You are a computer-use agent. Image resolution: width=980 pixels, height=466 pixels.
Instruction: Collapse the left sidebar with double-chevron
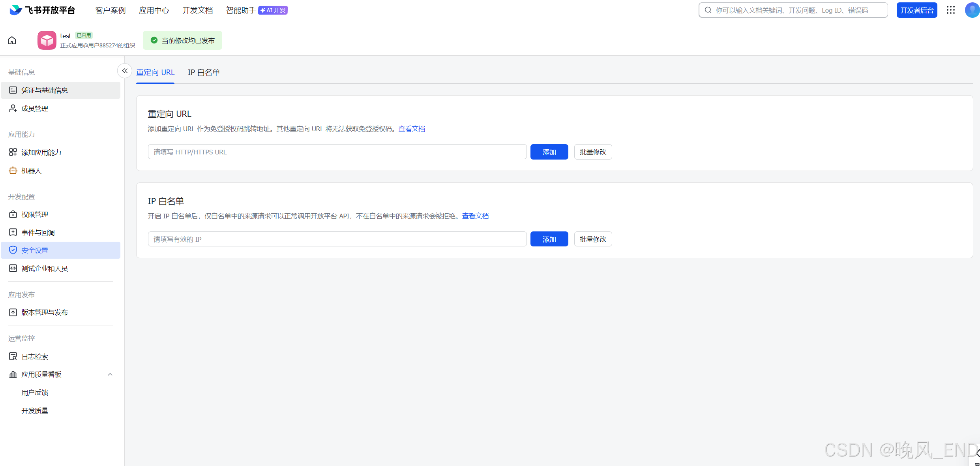125,71
